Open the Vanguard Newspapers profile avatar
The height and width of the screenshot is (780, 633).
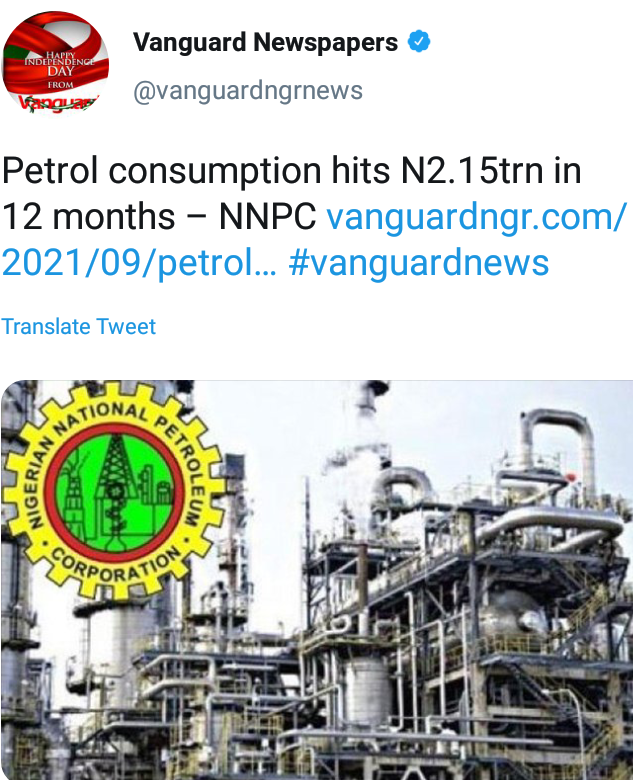[56, 63]
